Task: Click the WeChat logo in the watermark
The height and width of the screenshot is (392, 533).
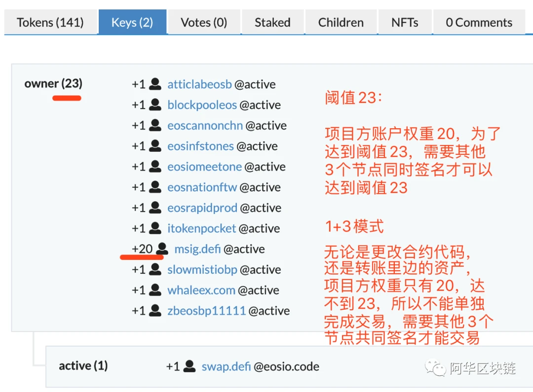Action: coord(435,368)
